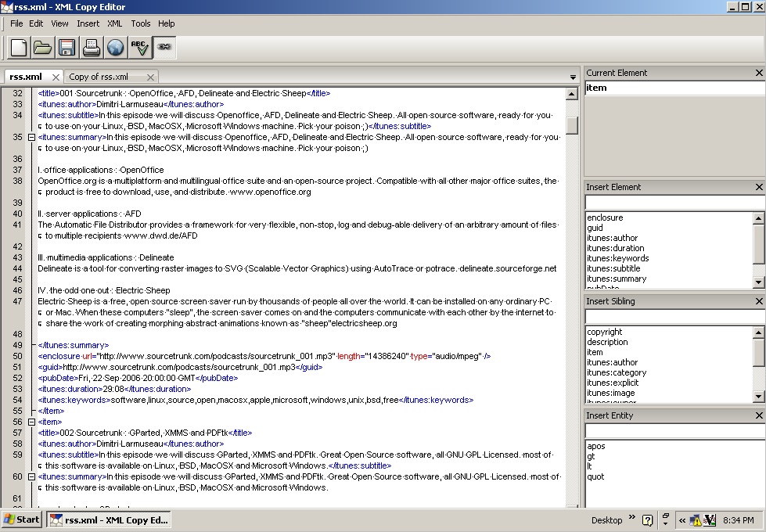766x532 pixels.
Task: Collapse the itunes:summary fold on line 60
Action: click(x=31, y=476)
